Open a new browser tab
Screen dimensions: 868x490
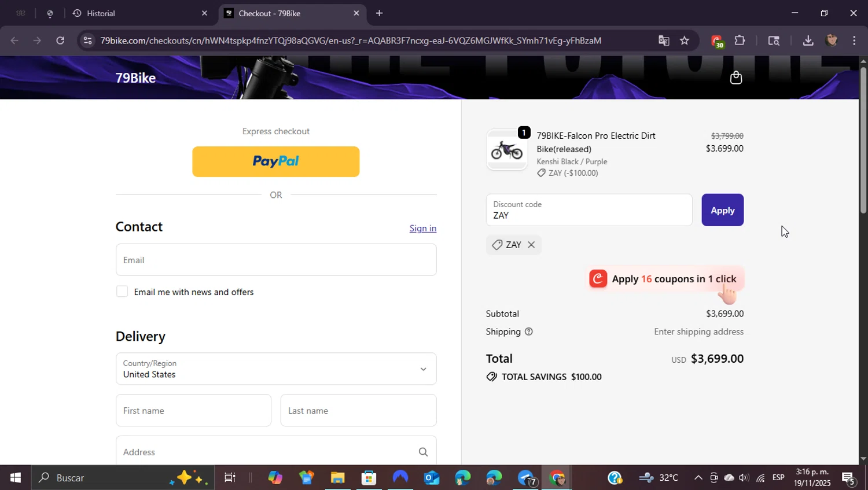379,13
